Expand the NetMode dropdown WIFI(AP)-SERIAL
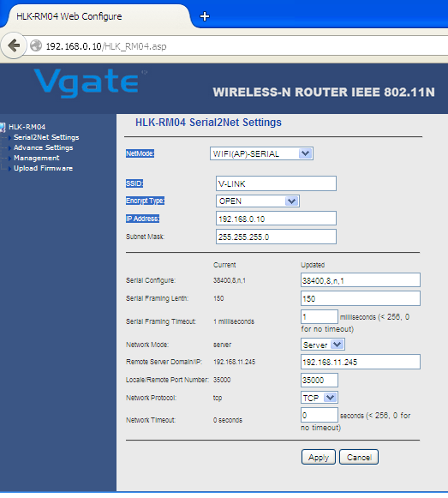 (261, 153)
